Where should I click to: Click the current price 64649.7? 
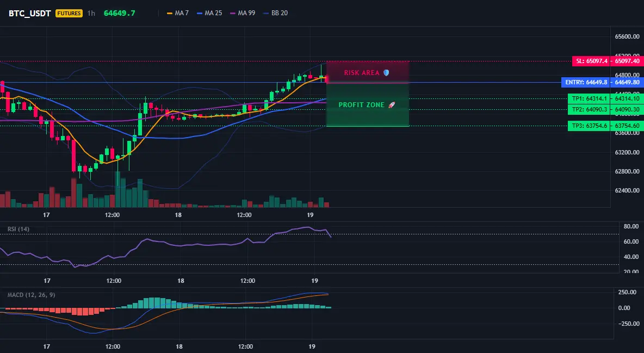tap(120, 13)
